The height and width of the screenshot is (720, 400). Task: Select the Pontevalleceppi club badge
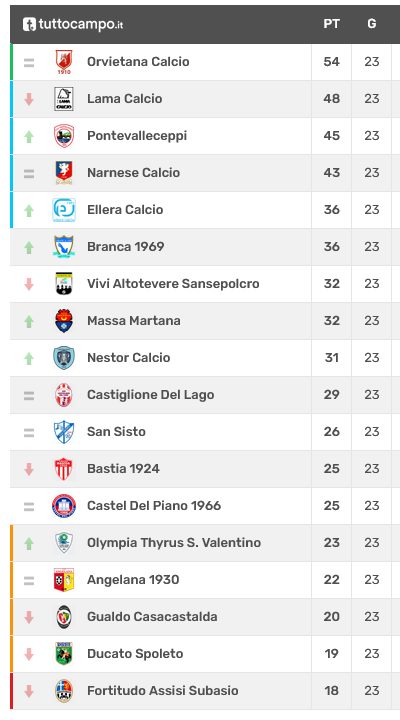[x=64, y=135]
